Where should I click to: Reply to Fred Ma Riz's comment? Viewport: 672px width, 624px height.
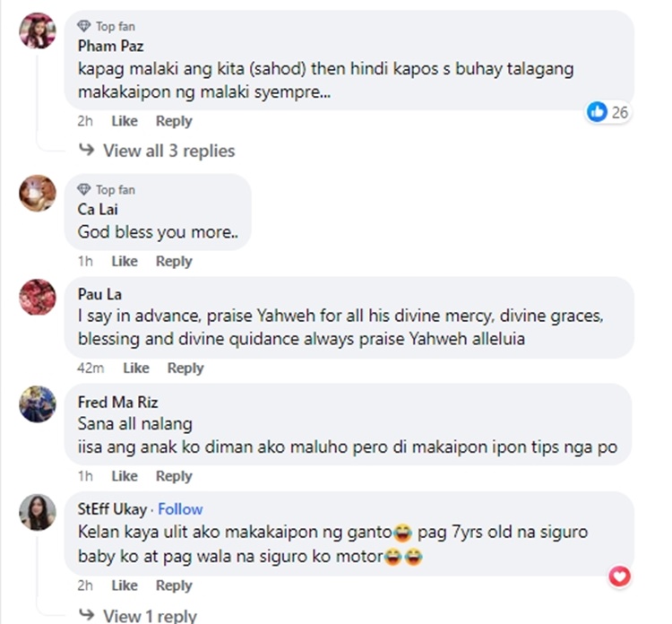pos(174,476)
